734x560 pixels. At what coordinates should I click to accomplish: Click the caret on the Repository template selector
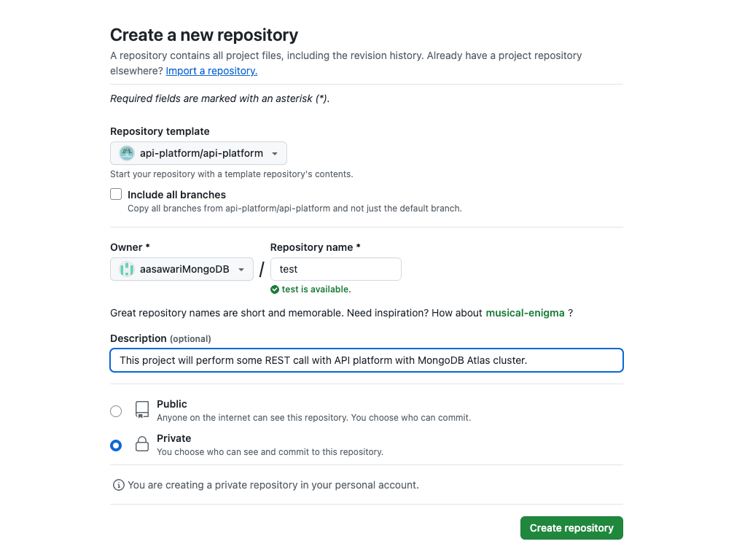click(x=276, y=153)
